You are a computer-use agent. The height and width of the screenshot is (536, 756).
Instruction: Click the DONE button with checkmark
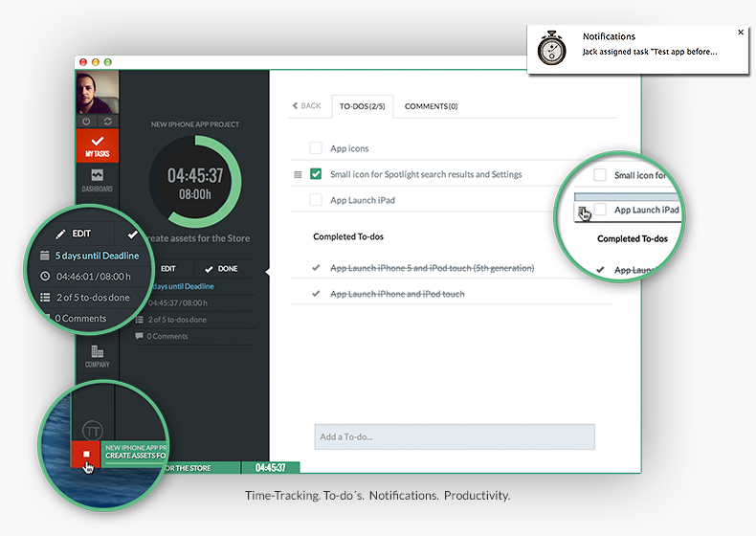[x=222, y=269]
